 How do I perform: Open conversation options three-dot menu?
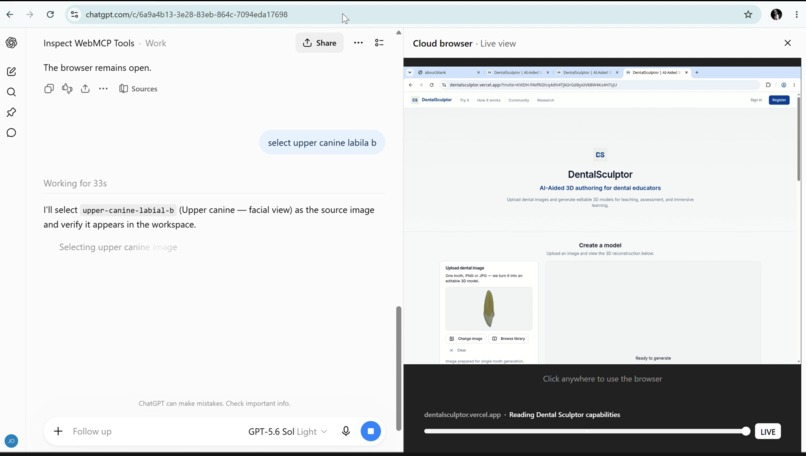(x=358, y=43)
